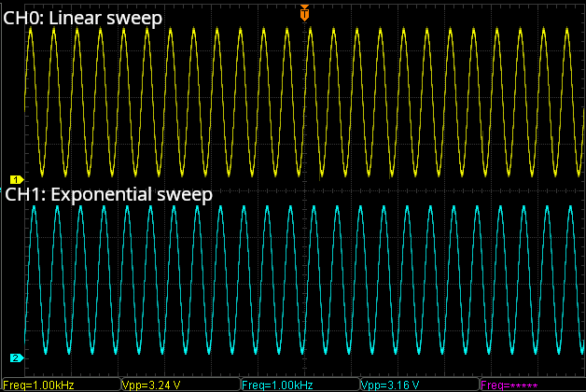Select the cyan Freq=1.00kHz measurement

(277, 385)
